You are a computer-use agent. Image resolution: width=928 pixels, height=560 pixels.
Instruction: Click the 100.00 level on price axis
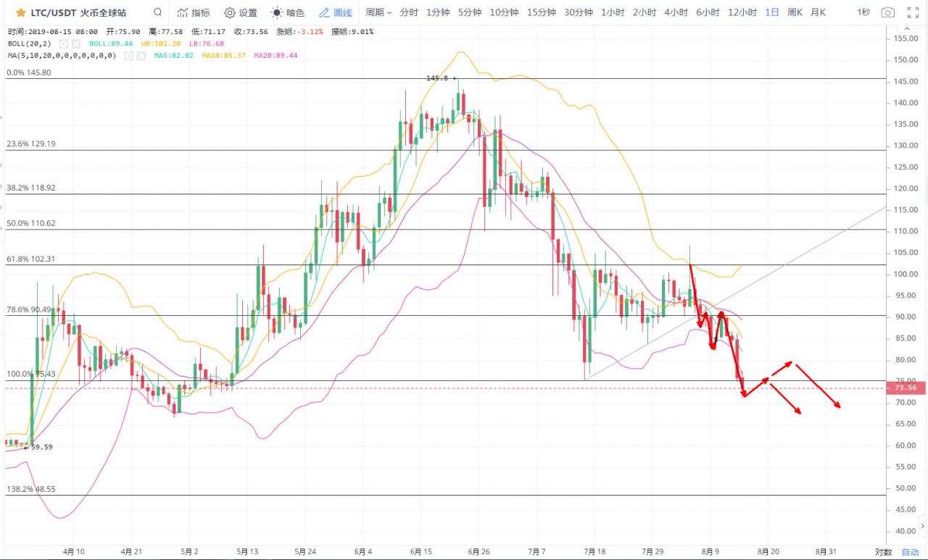pyautogui.click(x=906, y=274)
